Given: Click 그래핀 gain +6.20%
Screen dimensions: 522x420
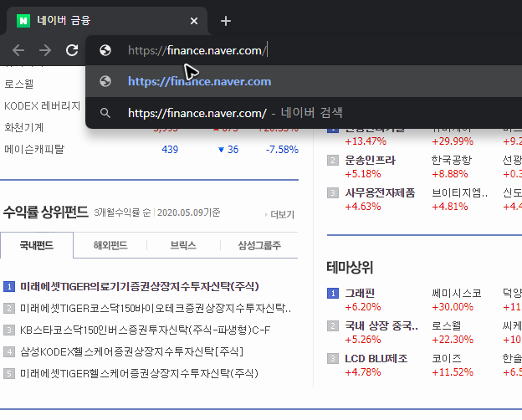Looking at the screenshot, I should point(363,307).
